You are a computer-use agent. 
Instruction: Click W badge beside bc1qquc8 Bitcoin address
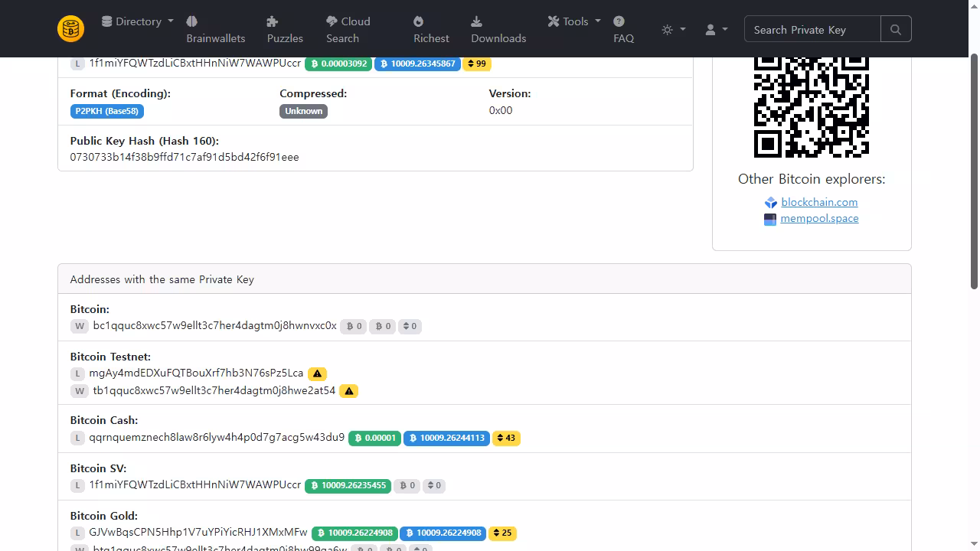pos(79,326)
